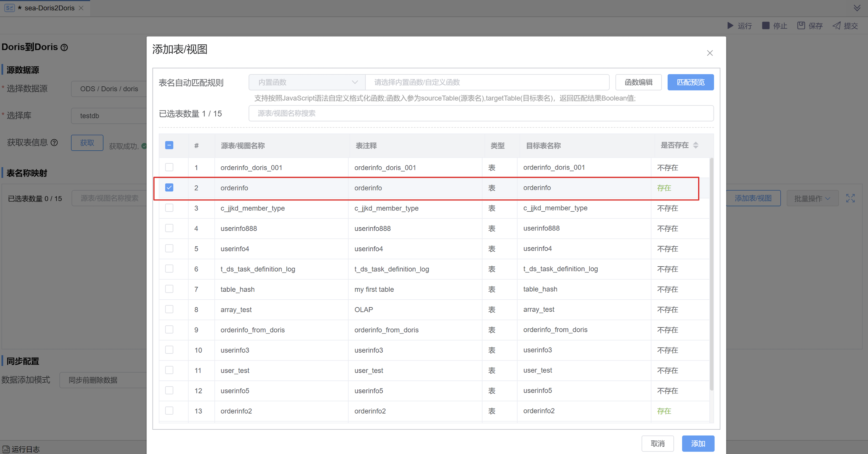Viewport: 868px width, 454px height.
Task: Open the 内置函数 dropdown
Action: click(307, 82)
